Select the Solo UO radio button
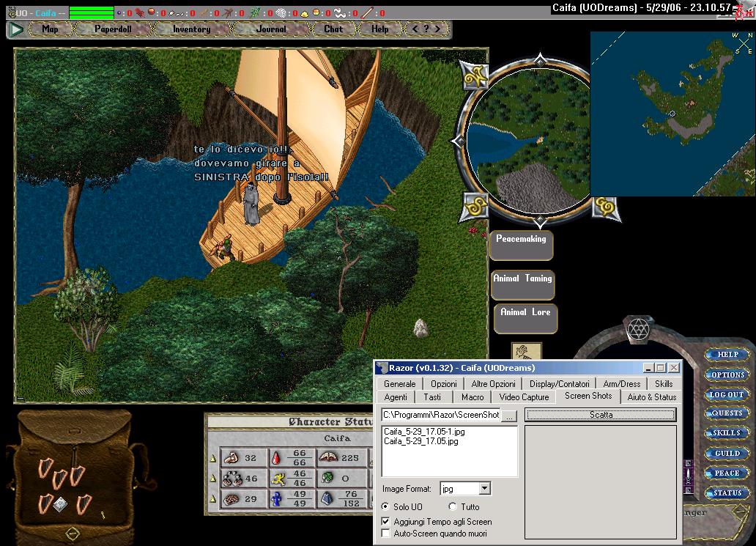The image size is (756, 546). click(x=385, y=506)
